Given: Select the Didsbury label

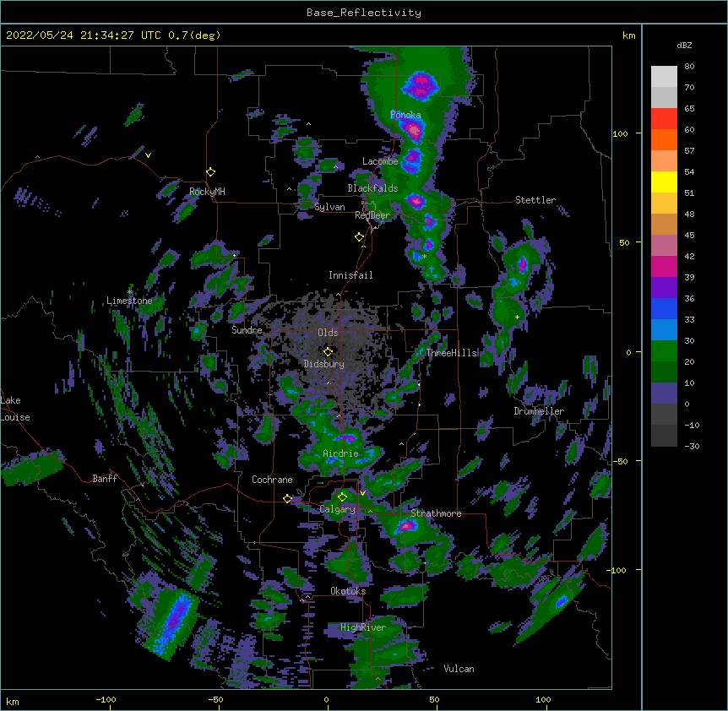Looking at the screenshot, I should point(324,364).
